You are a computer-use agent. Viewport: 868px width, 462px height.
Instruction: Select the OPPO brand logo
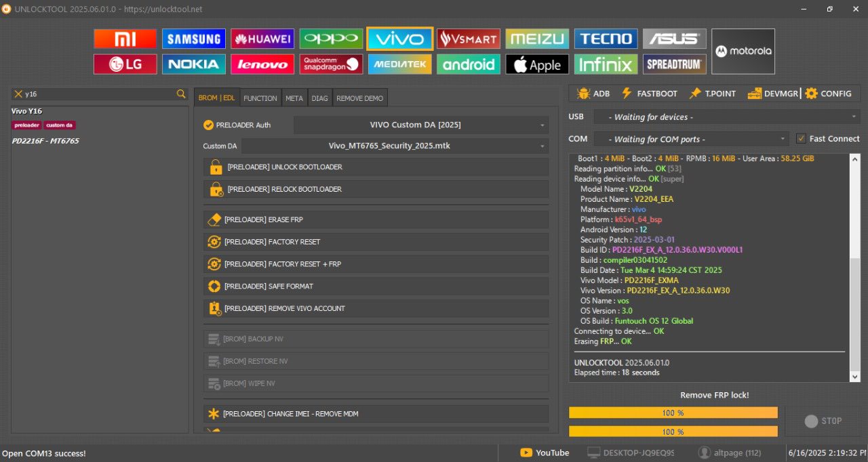click(331, 39)
